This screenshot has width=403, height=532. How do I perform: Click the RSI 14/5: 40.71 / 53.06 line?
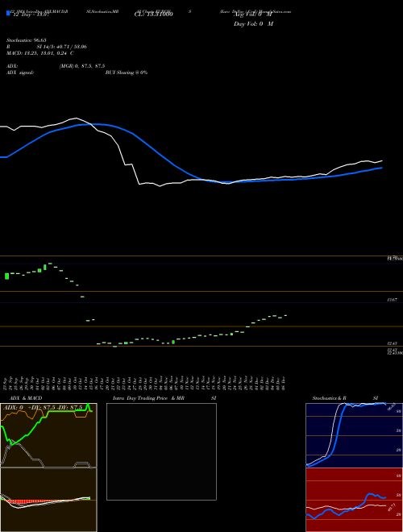click(x=47, y=47)
